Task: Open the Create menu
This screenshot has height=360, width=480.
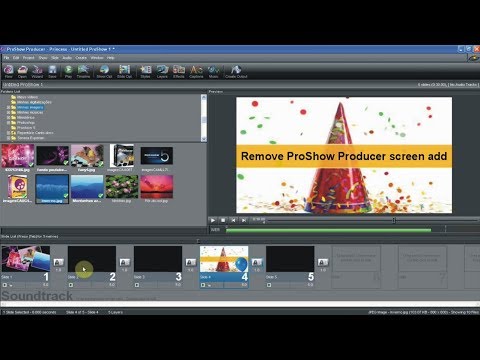Action: [x=81, y=58]
